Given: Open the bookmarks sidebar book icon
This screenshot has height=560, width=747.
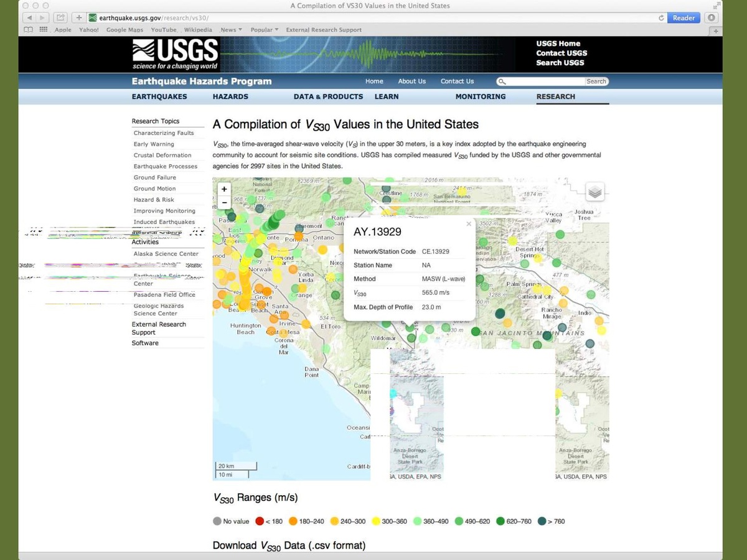Looking at the screenshot, I should 29,30.
